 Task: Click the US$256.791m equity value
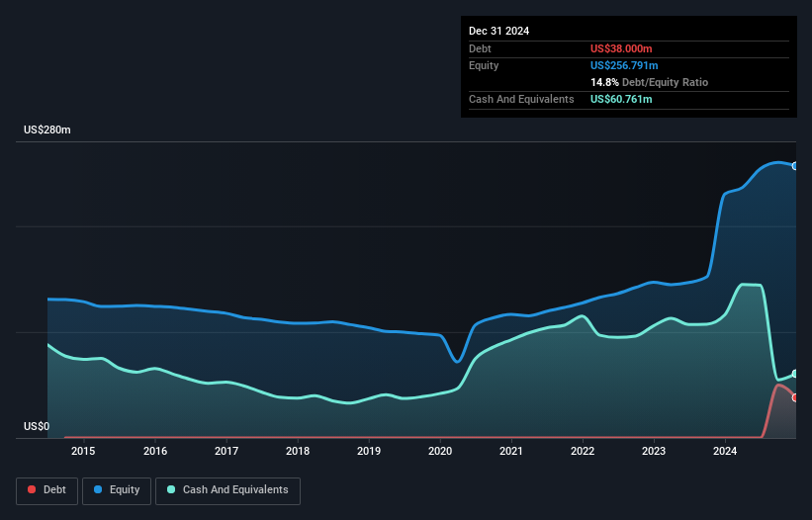click(624, 65)
